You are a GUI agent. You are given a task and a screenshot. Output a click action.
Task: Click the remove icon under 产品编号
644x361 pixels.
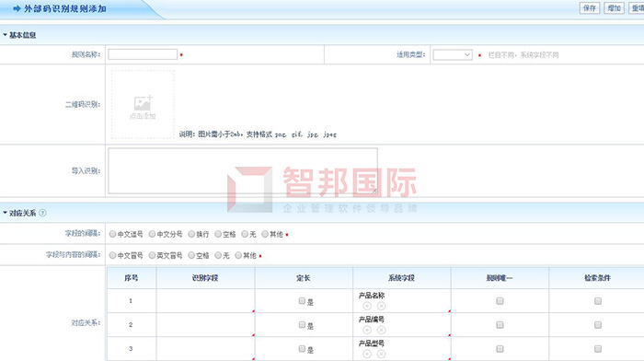(382, 330)
